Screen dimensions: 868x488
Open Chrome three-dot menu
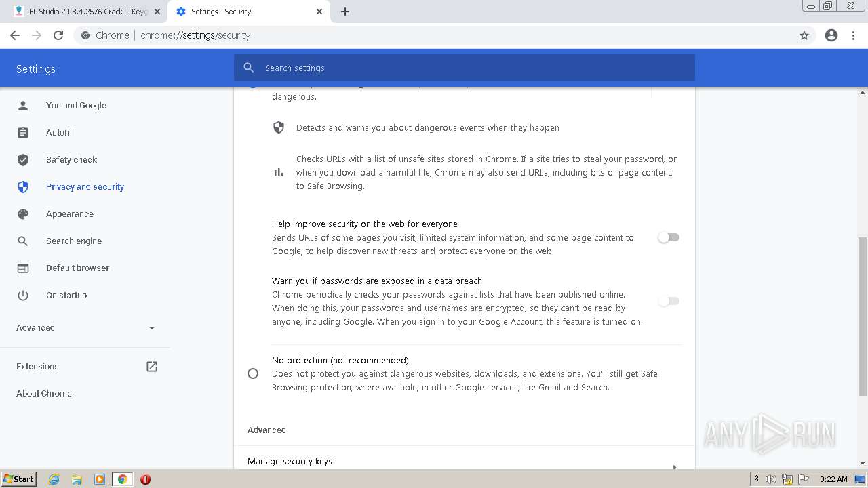click(854, 35)
